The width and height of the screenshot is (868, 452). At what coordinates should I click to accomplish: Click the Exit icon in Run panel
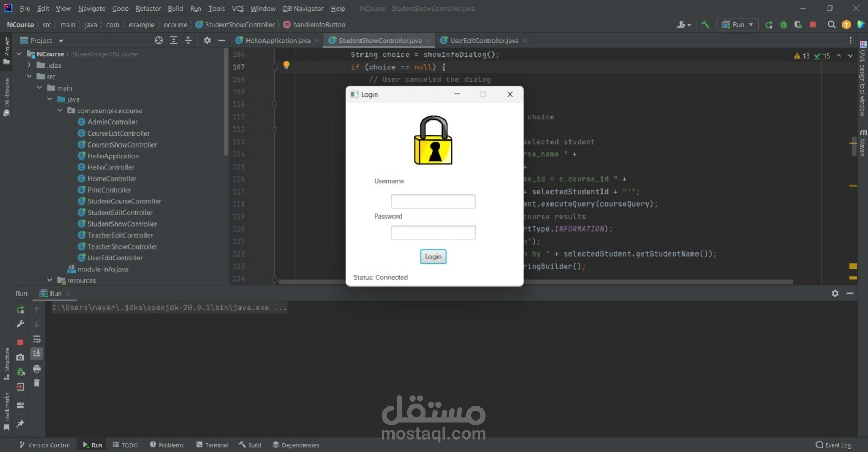click(x=20, y=387)
